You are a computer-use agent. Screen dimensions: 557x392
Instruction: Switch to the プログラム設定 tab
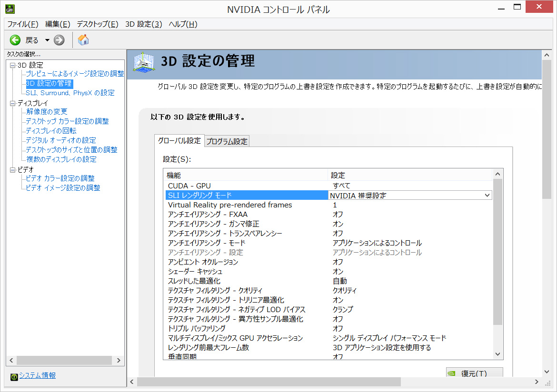click(227, 141)
